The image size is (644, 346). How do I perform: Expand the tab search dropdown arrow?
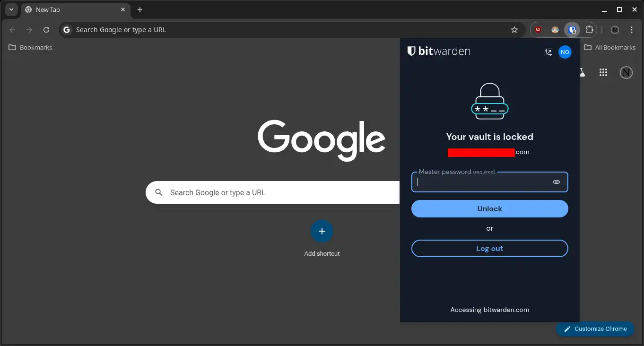point(11,9)
